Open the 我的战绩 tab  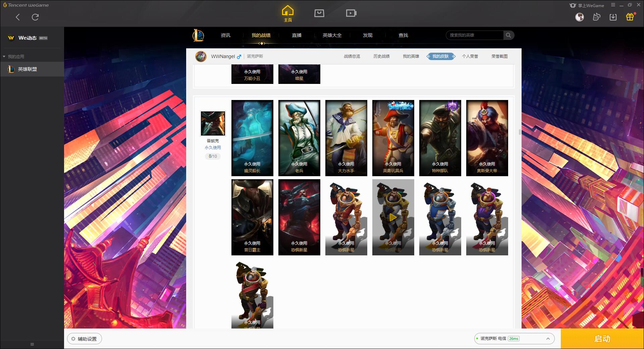[x=261, y=35]
